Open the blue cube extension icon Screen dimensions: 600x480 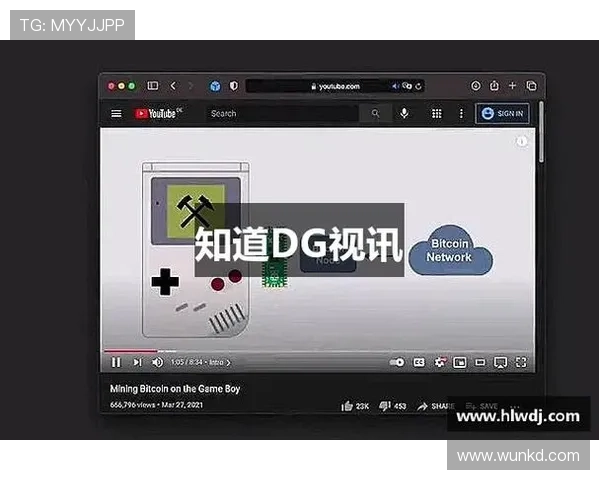(215, 86)
